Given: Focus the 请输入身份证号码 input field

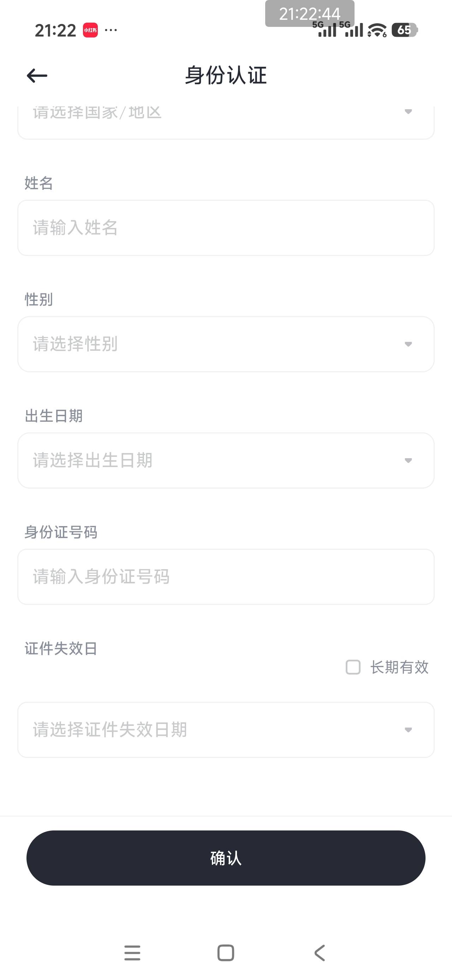Looking at the screenshot, I should pos(226,576).
